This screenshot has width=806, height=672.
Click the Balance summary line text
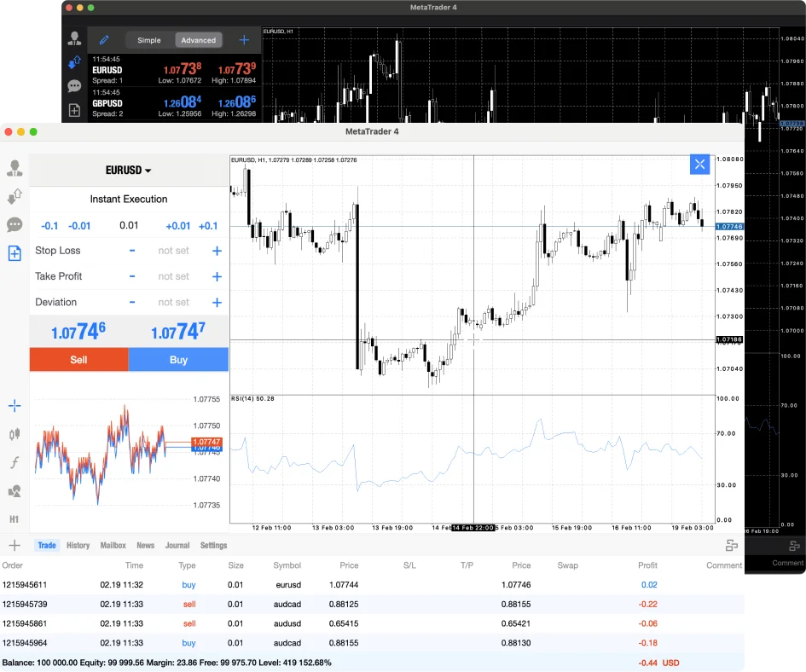pyautogui.click(x=166, y=663)
